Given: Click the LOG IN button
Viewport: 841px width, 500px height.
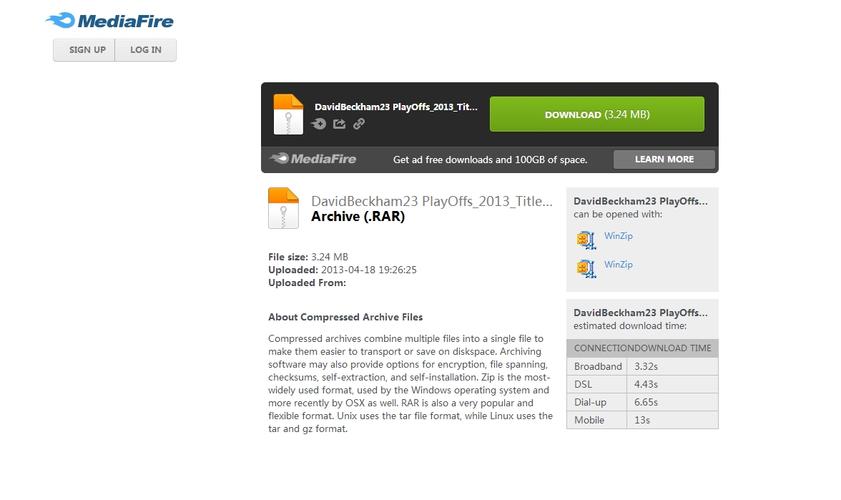Looking at the screenshot, I should click(146, 50).
